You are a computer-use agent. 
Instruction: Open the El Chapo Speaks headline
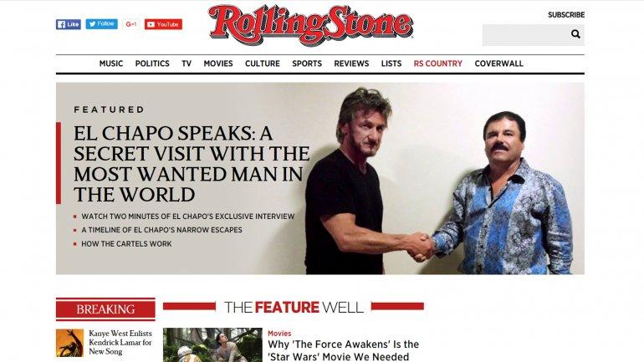[x=192, y=164]
